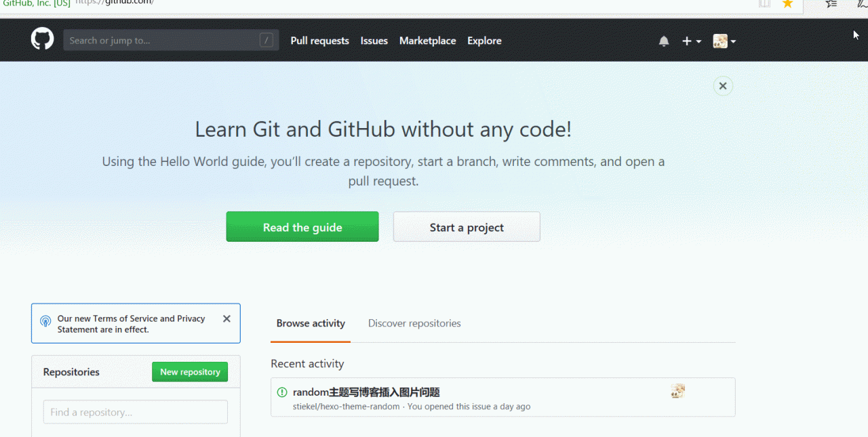Image resolution: width=868 pixels, height=437 pixels.
Task: Click the broadcast icon in Terms notice
Action: tap(45, 321)
